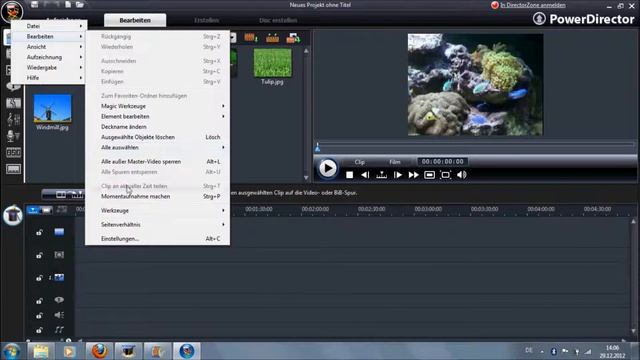Expand the Seitenverhältnis submenu

click(158, 224)
